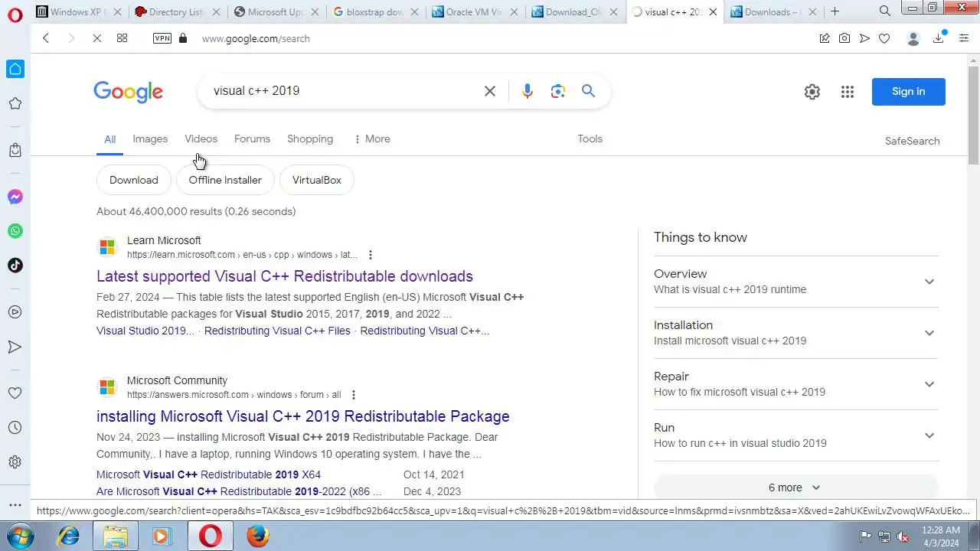Select the Forums search tab
This screenshot has width=980, height=551.
252,139
